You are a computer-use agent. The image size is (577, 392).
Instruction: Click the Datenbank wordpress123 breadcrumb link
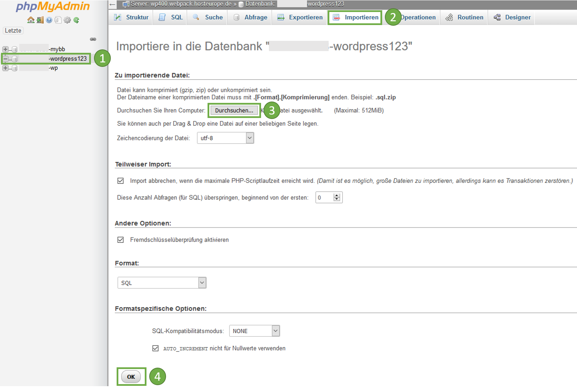click(295, 4)
